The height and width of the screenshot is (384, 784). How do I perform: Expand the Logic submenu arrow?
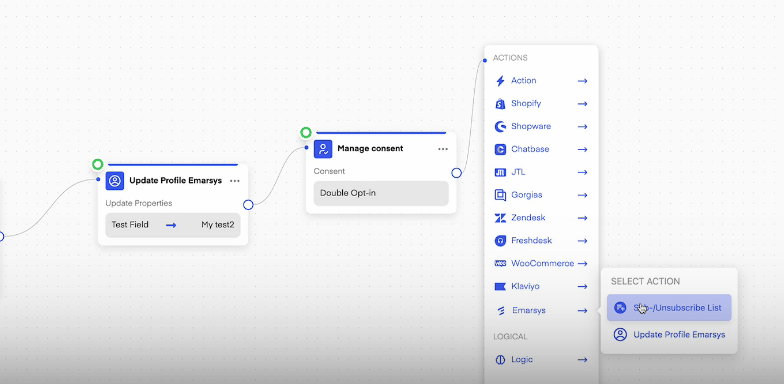582,360
